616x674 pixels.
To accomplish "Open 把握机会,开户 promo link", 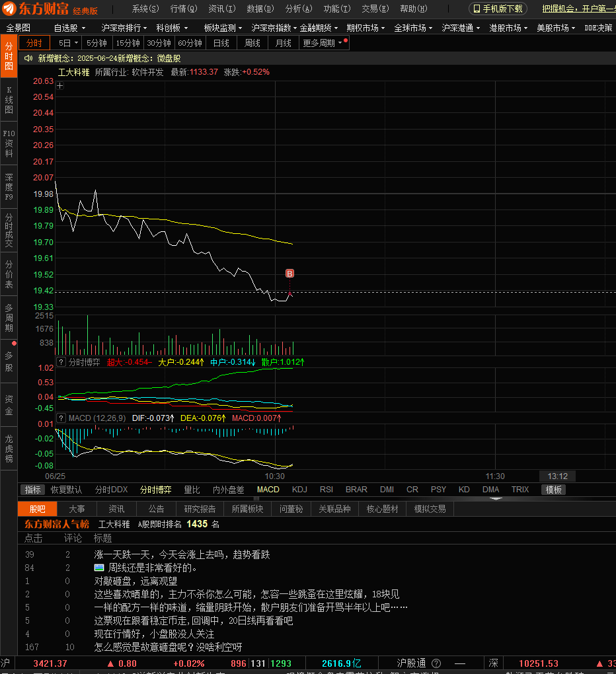I will (578, 9).
